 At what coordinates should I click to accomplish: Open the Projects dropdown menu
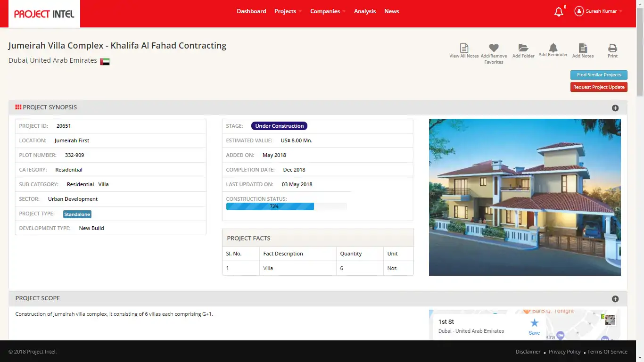tap(288, 11)
